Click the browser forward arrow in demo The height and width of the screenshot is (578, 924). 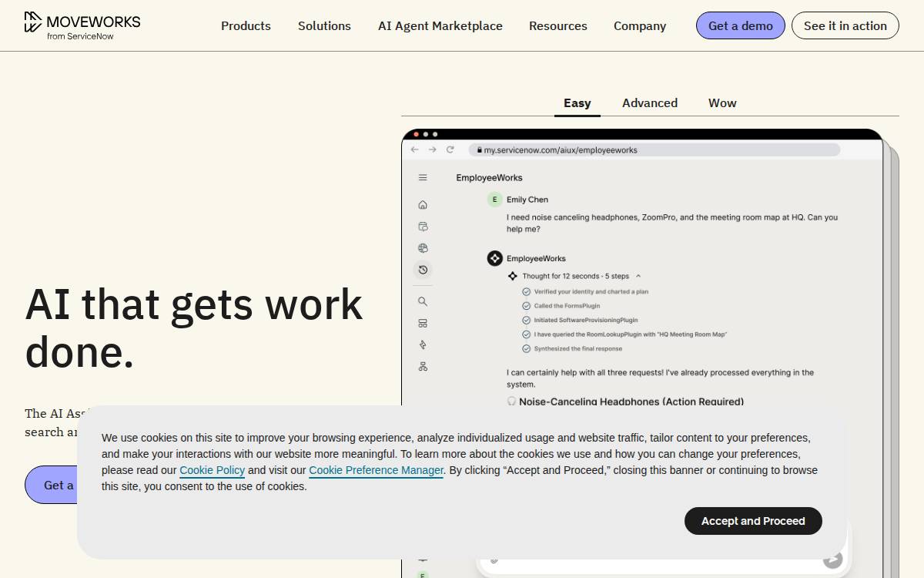pos(432,150)
